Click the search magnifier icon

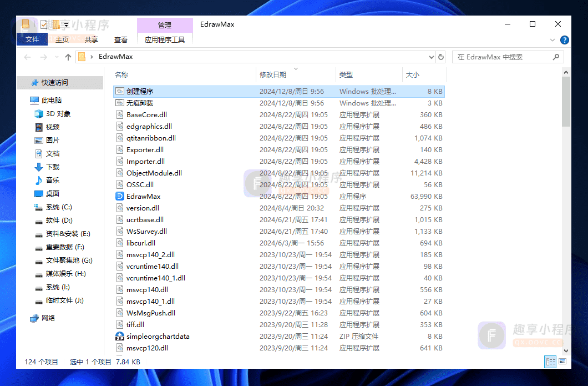click(x=556, y=57)
